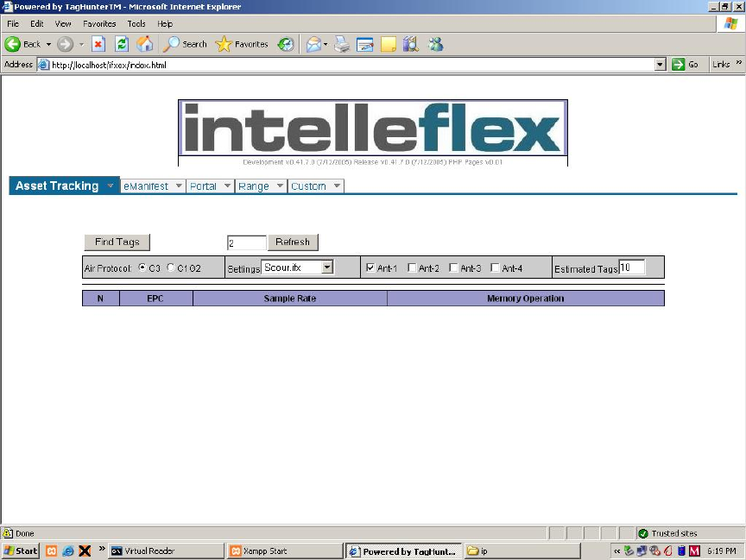746x560 pixels.
Task: Enable the Ant-2 checkbox
Action: coord(412,267)
